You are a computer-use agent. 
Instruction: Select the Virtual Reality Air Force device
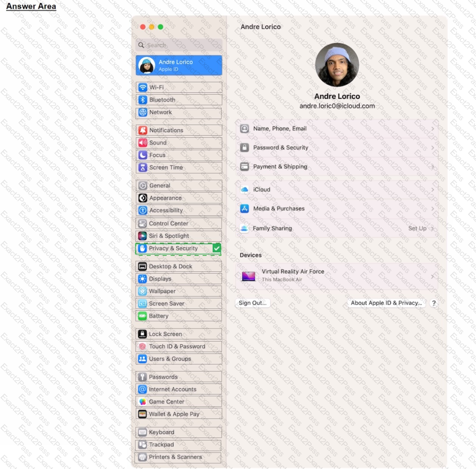click(337, 276)
